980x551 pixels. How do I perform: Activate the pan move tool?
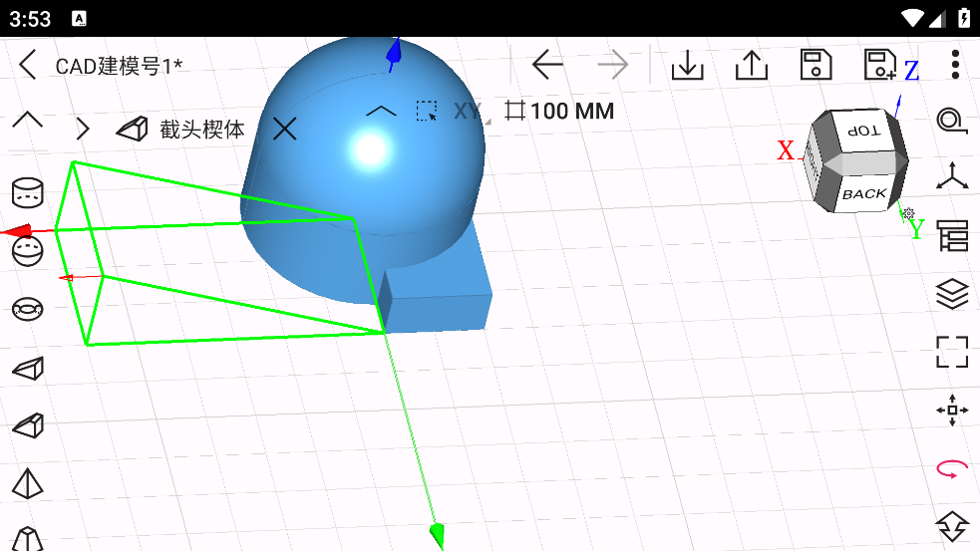click(952, 410)
